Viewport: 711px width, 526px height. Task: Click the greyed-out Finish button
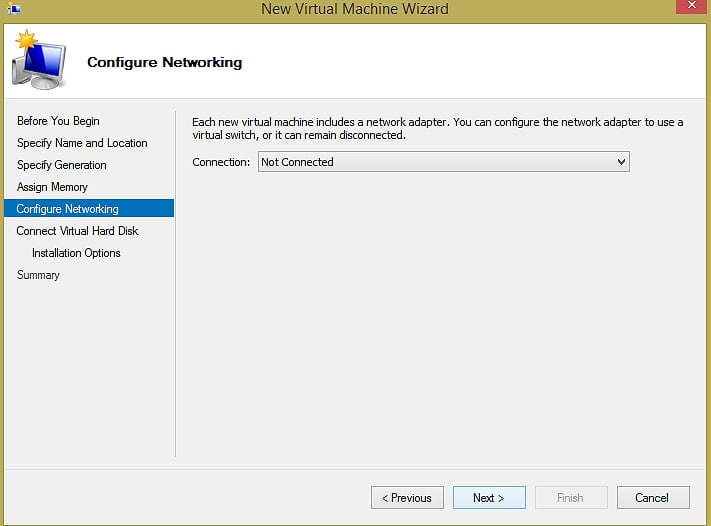coord(570,498)
